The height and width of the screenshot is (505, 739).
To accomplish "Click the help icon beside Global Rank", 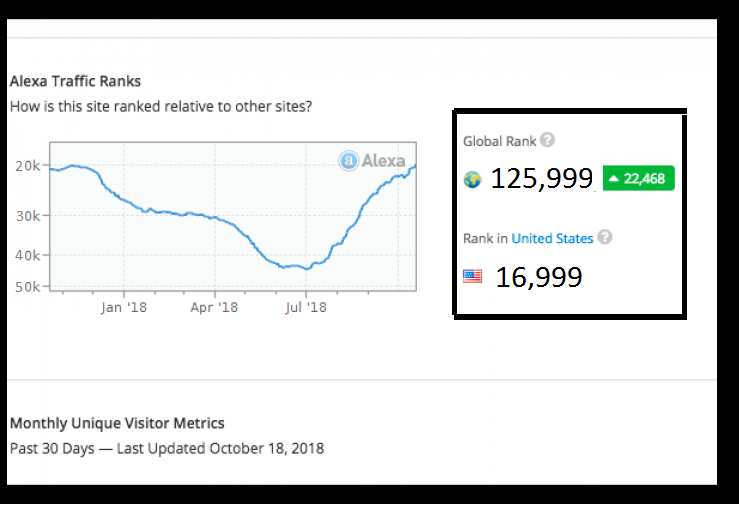I will click(x=547, y=141).
